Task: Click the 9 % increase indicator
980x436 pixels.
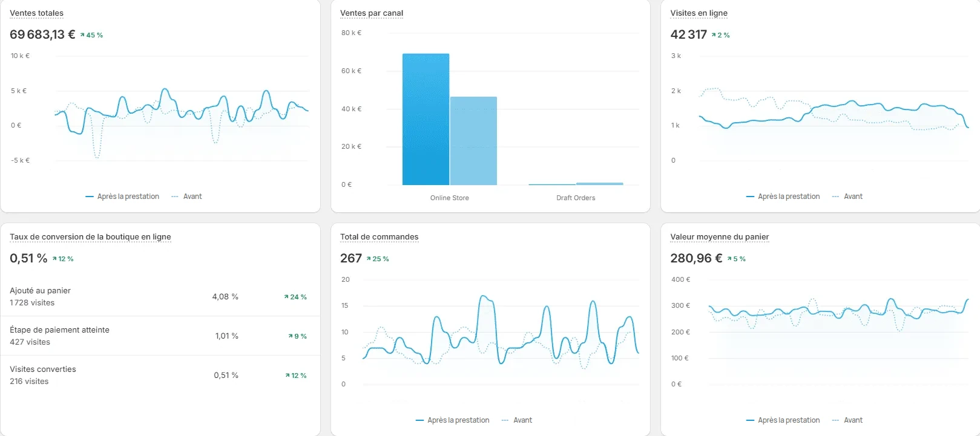Action: (297, 336)
